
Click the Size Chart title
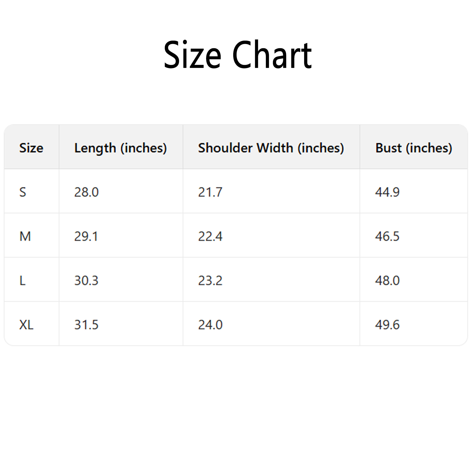[238, 55]
